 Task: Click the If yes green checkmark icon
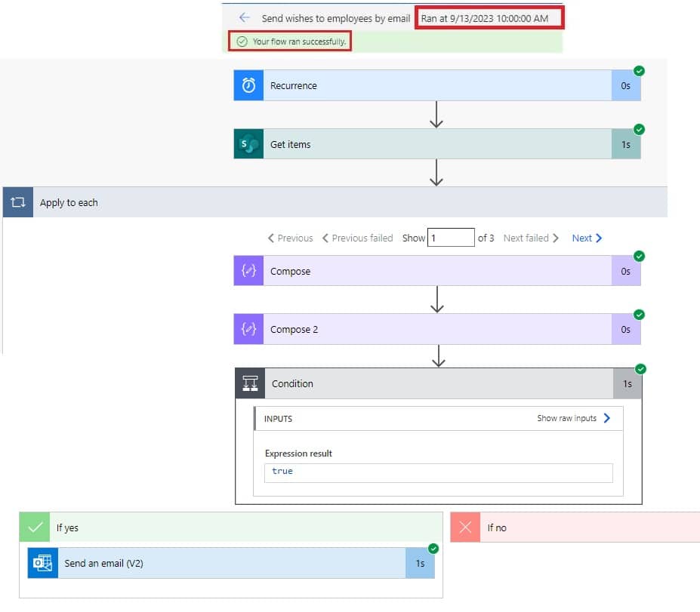[35, 527]
